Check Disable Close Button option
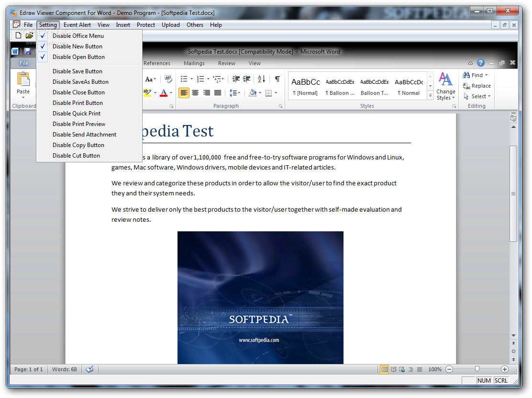Viewport: 532px width, 398px height. [x=89, y=92]
